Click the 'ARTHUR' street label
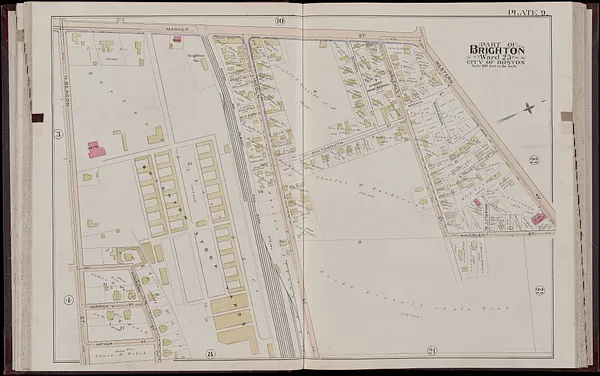This screenshot has height=376, width=600. tap(104, 344)
